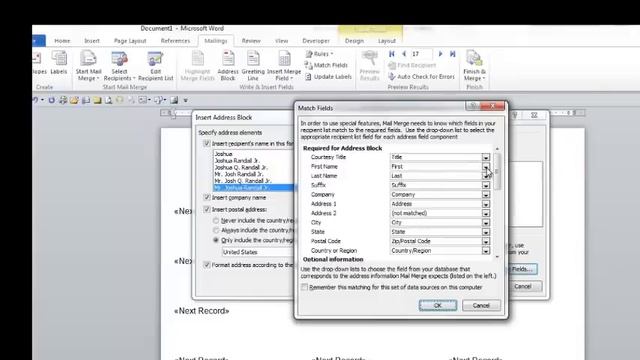This screenshot has width=640, height=360.
Task: Switch to the References tab
Action: point(175,41)
